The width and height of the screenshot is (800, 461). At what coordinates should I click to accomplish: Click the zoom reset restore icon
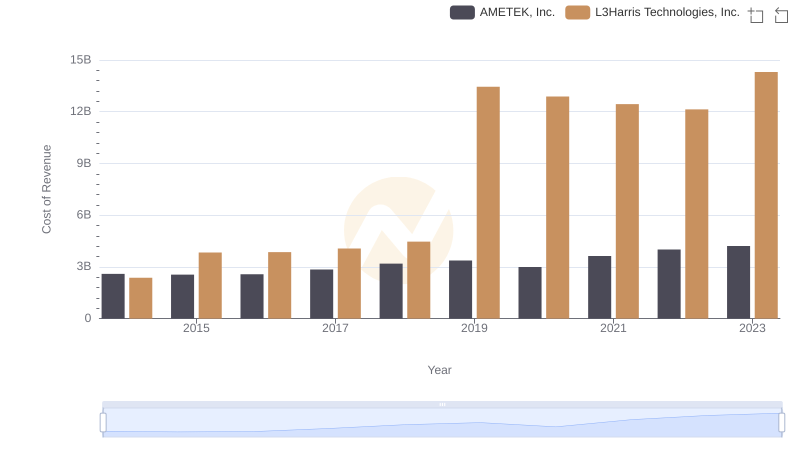(781, 15)
